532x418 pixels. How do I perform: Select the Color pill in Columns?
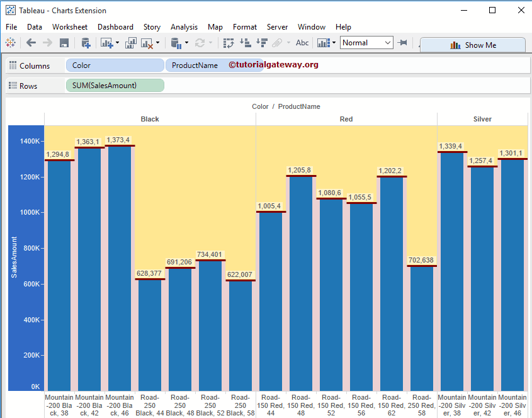[x=115, y=65]
